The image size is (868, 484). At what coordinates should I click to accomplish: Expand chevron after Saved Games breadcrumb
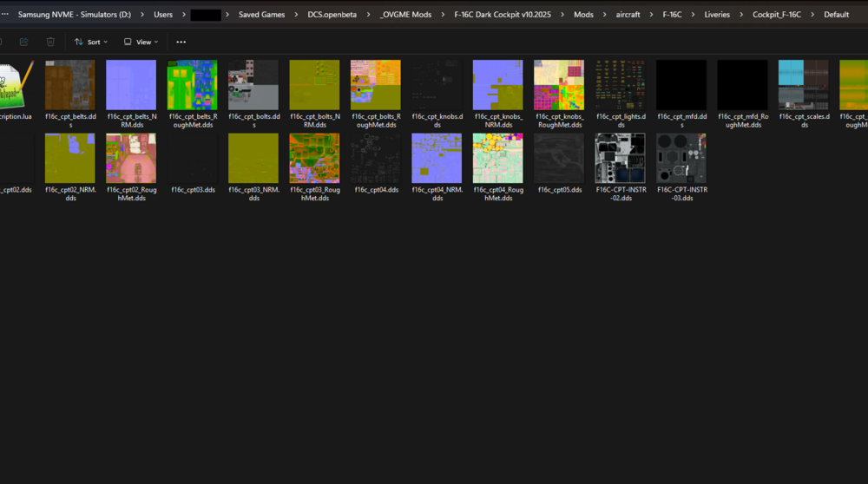pyautogui.click(x=296, y=15)
